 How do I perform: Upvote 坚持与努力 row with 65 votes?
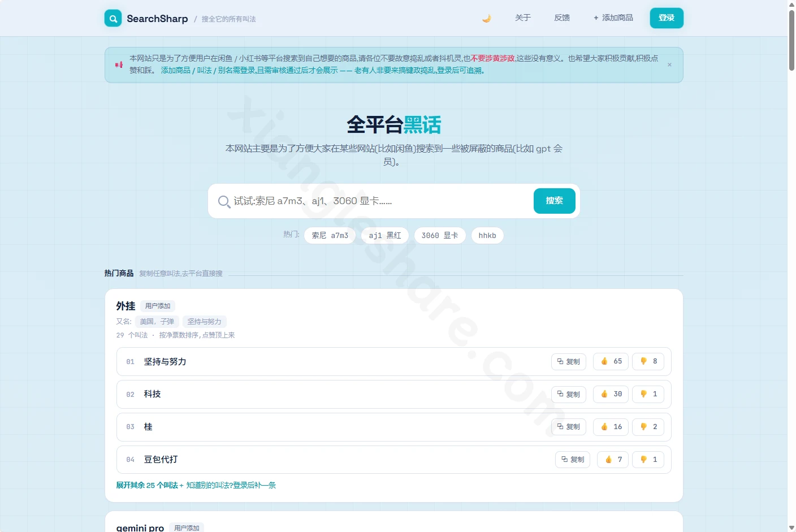(611, 361)
